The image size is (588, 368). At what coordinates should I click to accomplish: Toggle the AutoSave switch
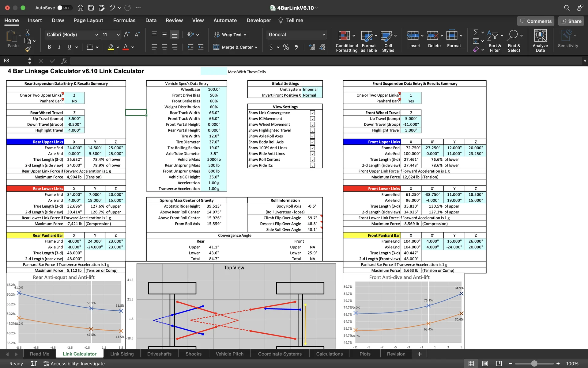[63, 8]
